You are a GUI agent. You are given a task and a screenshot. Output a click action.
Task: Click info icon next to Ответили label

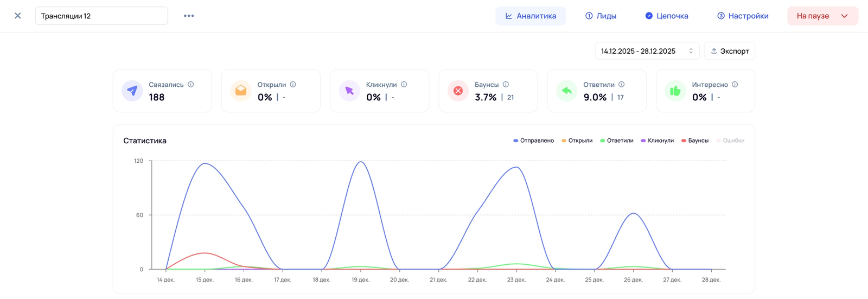click(622, 85)
